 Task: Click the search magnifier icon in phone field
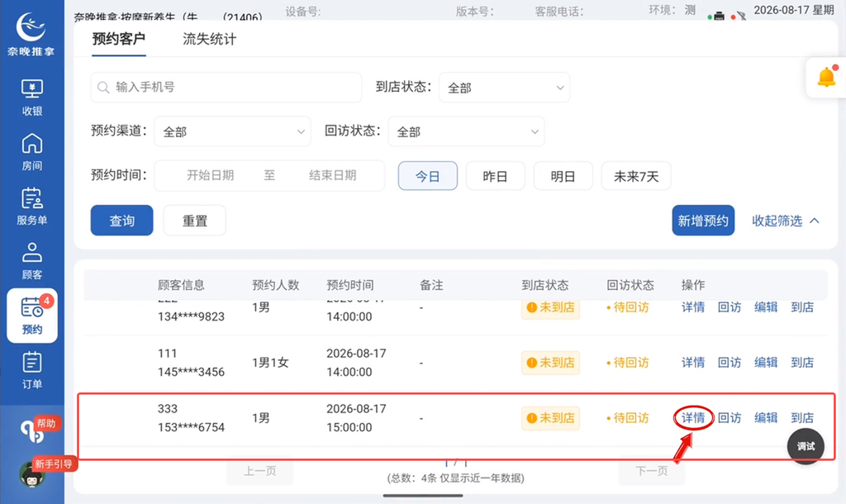point(103,88)
